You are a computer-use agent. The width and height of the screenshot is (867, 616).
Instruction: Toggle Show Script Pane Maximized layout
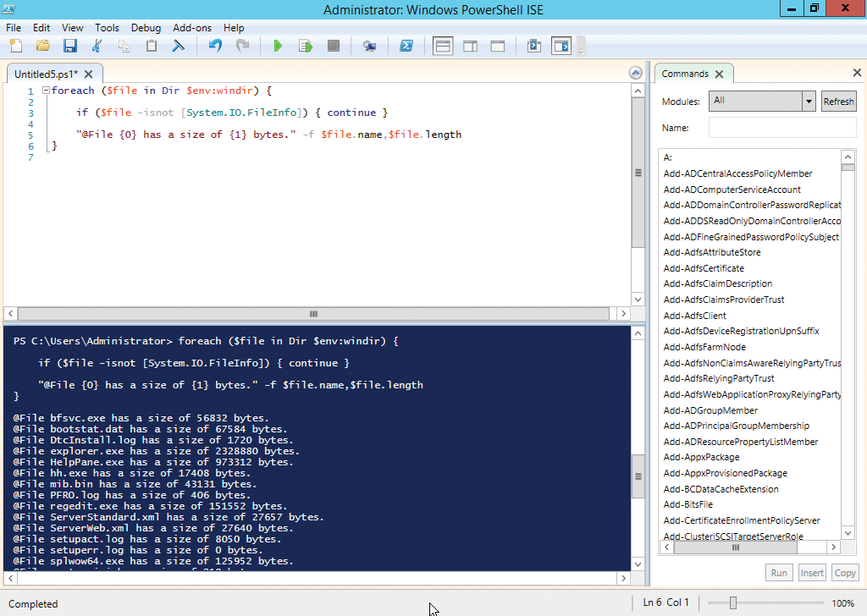pos(498,46)
